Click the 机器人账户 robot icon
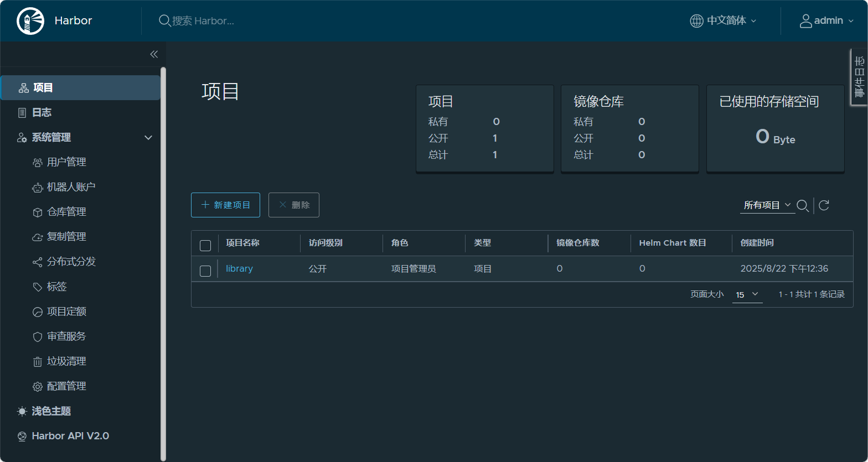 click(x=37, y=188)
